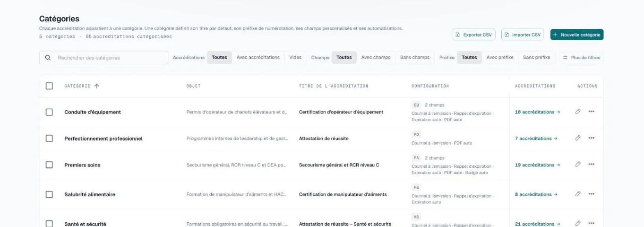This screenshot has height=227, width=644.
Task: Check the Conduite d'équipement row checkbox
Action: pos(49,112)
